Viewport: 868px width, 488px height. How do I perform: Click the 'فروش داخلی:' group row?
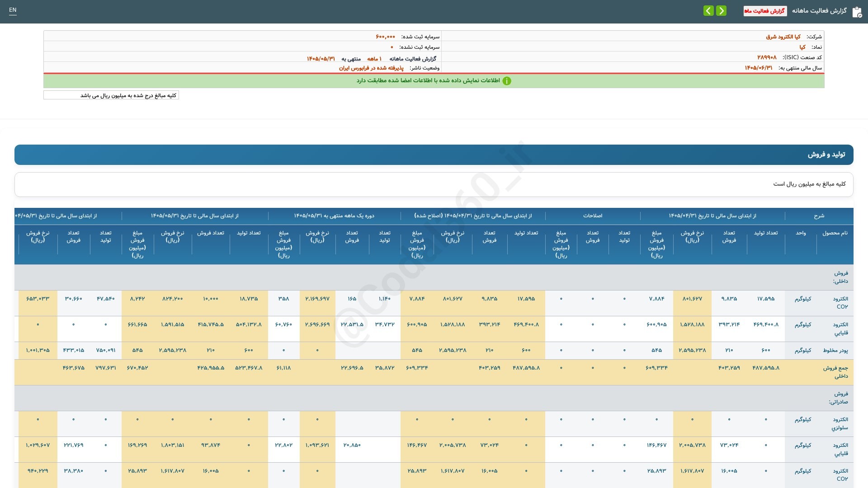(x=434, y=277)
